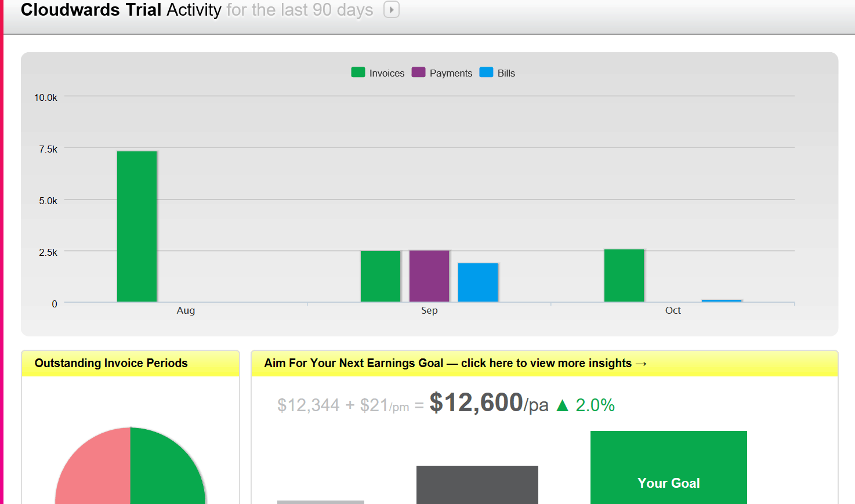855x504 pixels.
Task: Click the green pie chart slice
Action: pos(168,466)
